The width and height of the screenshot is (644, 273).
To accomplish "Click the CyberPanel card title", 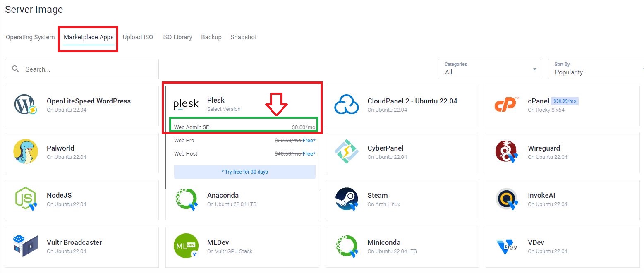I will click(x=385, y=148).
